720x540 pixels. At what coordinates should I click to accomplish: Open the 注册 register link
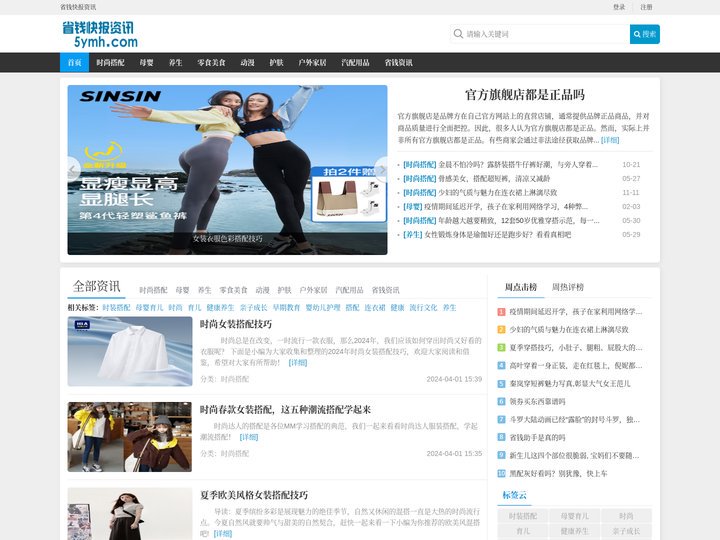[x=646, y=7]
